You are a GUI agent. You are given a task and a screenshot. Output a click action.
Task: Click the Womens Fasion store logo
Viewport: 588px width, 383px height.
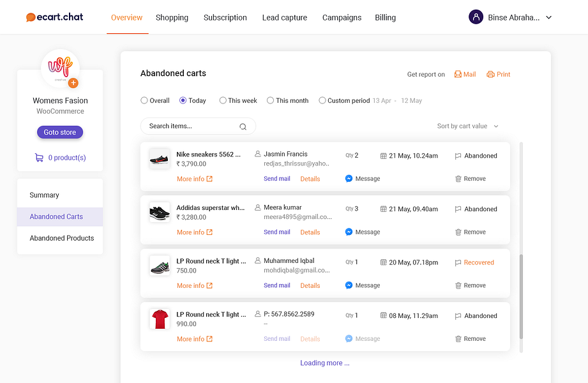click(60, 68)
